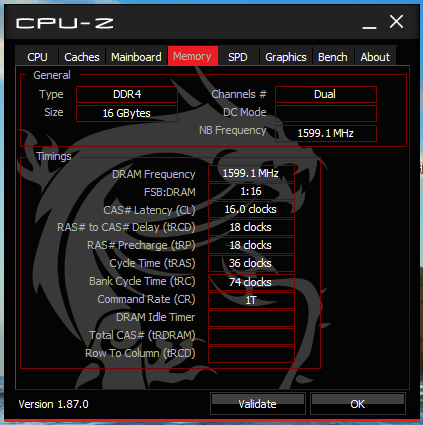Close the CPU-Z window
Screen dimensions: 423x425
(x=396, y=22)
